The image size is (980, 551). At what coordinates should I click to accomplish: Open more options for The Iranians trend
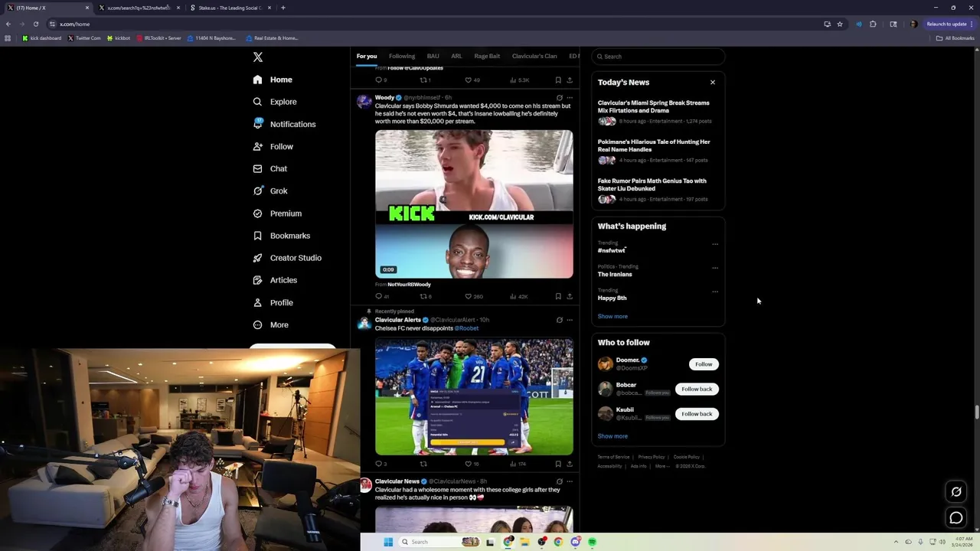tap(715, 268)
